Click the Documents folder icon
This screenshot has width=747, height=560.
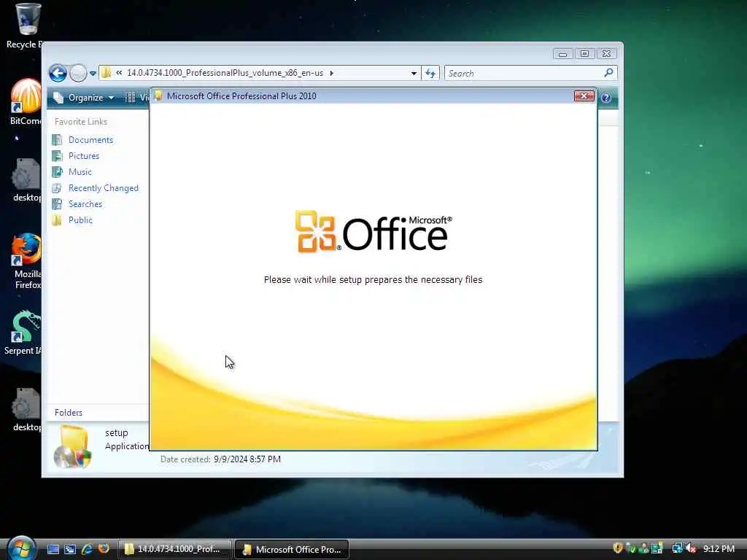click(57, 140)
